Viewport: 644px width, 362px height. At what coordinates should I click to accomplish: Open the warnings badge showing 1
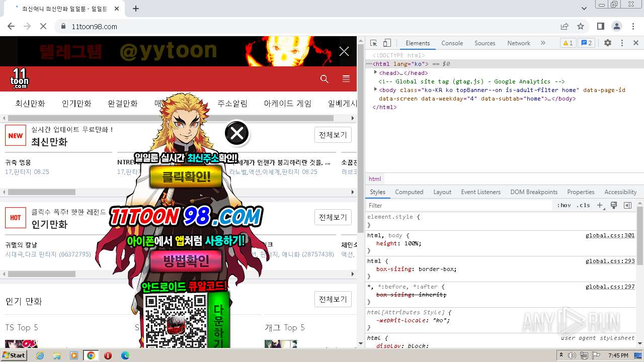568,43
